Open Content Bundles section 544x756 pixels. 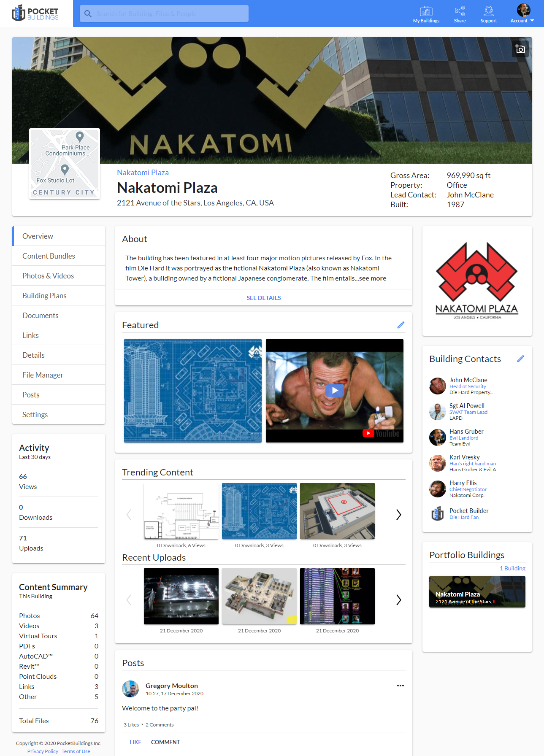[x=59, y=256]
